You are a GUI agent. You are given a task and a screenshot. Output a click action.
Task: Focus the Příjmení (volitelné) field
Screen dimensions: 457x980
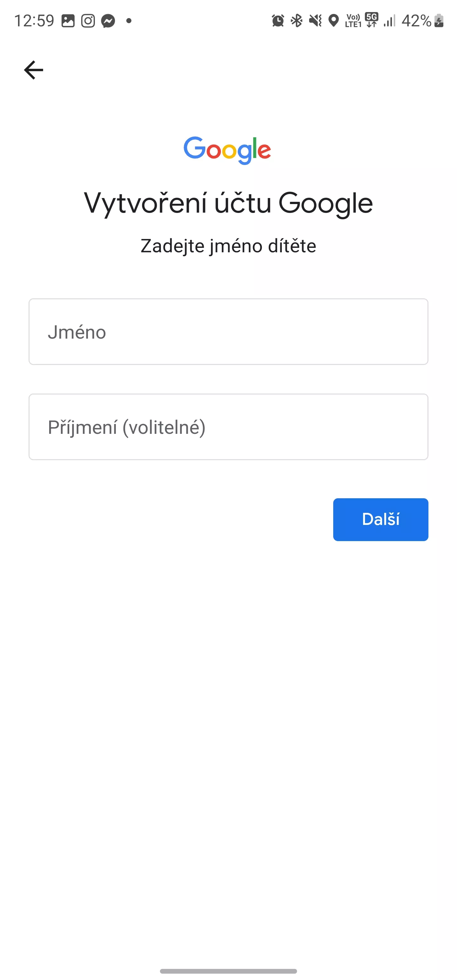coord(228,427)
